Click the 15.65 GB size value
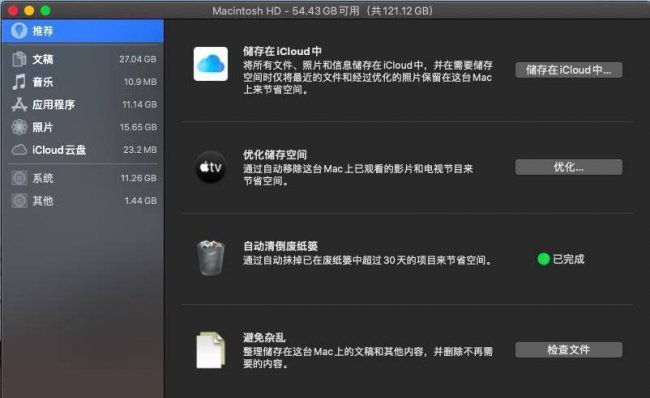Image resolution: width=650 pixels, height=398 pixels. [x=138, y=127]
